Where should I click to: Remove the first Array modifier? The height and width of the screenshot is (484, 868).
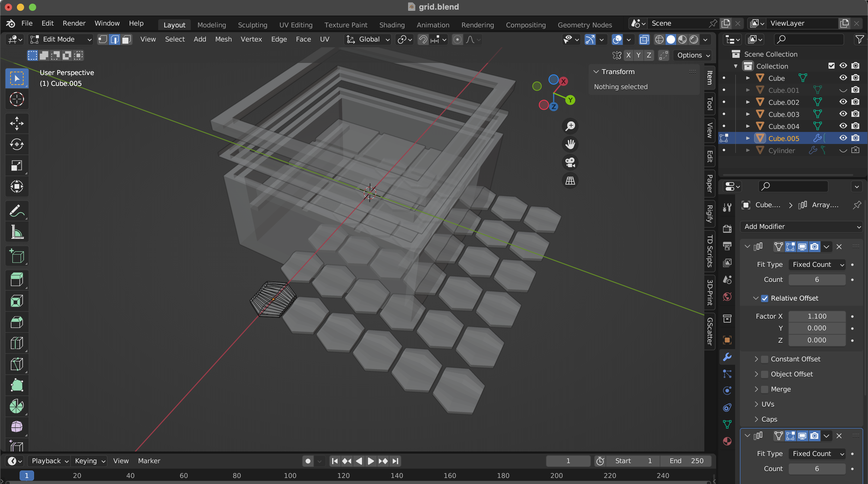point(839,247)
